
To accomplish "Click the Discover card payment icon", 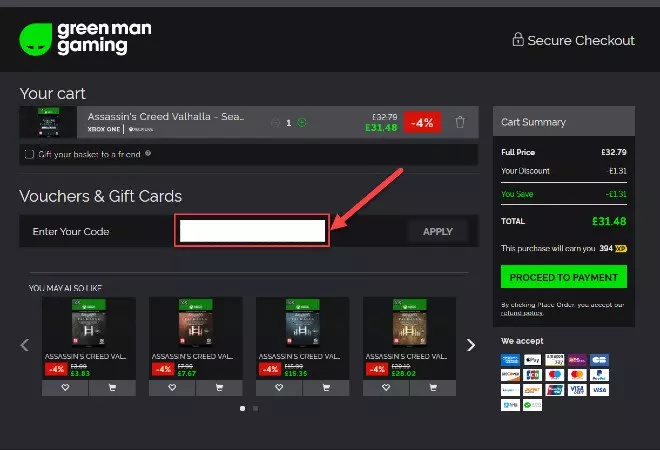I will pos(510,375).
